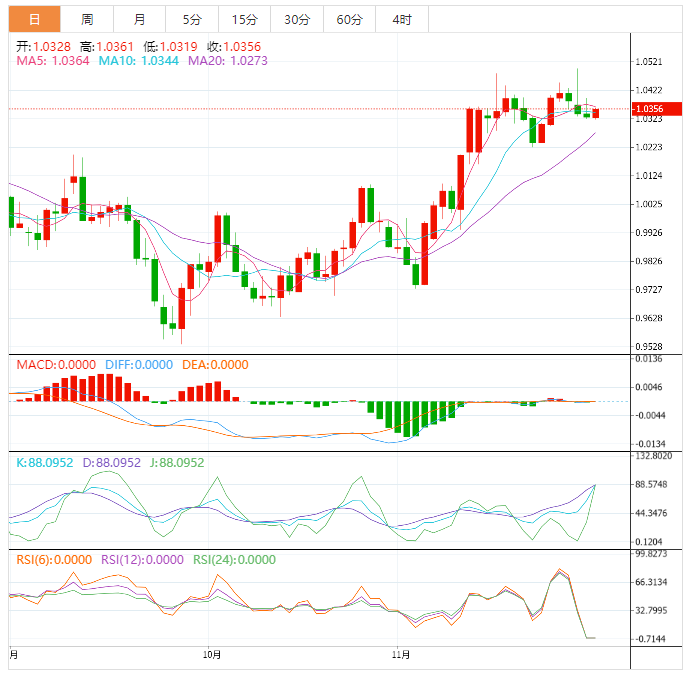
Task: Click the RSI(6):0.0000 label
Action: tap(54, 560)
